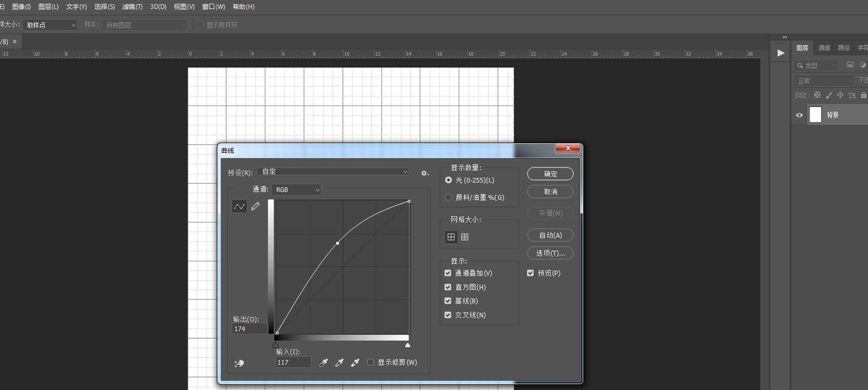Lock artboard nesting icon
Viewport: 868px width, 390px height.
coord(852,95)
